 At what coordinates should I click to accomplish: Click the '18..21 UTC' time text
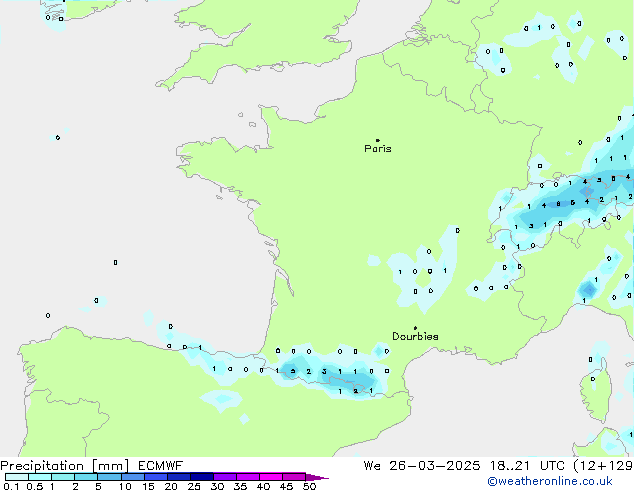pos(529,466)
